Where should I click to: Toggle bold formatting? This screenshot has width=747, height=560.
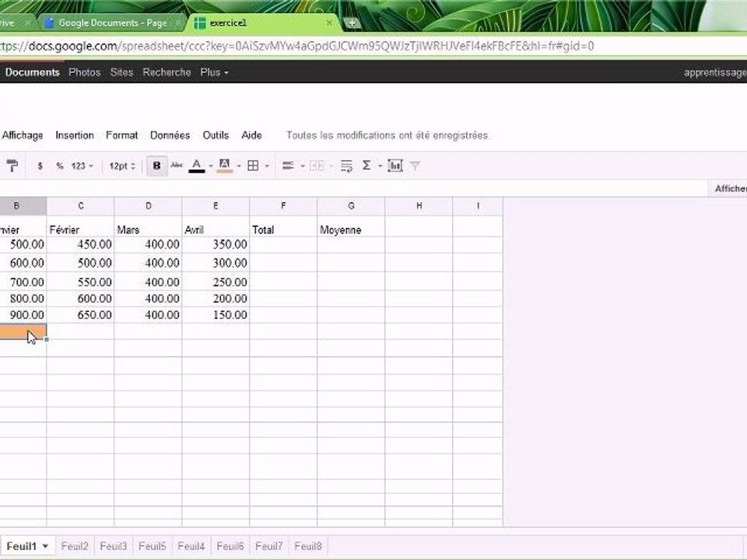tap(156, 166)
